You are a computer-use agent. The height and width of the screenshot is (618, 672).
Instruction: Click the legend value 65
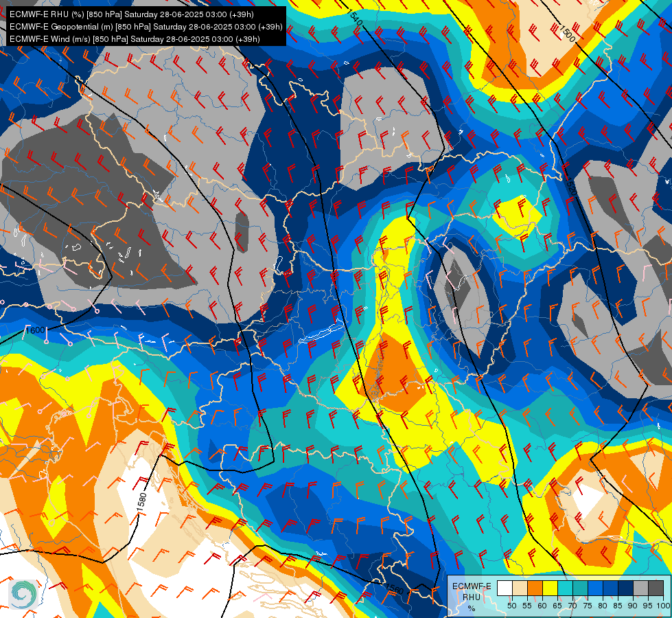point(557,606)
